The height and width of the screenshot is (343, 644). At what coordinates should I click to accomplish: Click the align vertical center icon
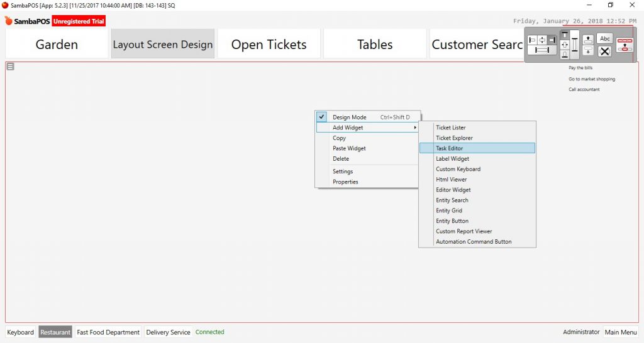(x=565, y=45)
